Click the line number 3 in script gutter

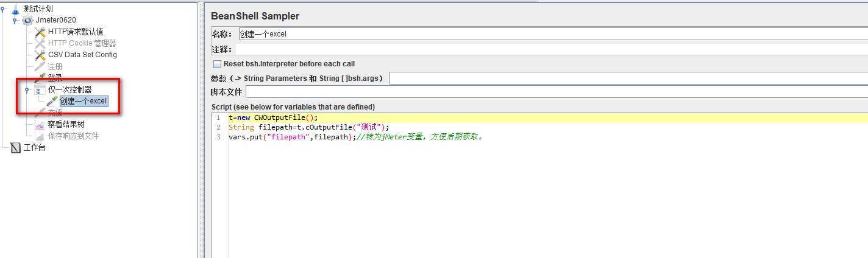click(x=218, y=137)
